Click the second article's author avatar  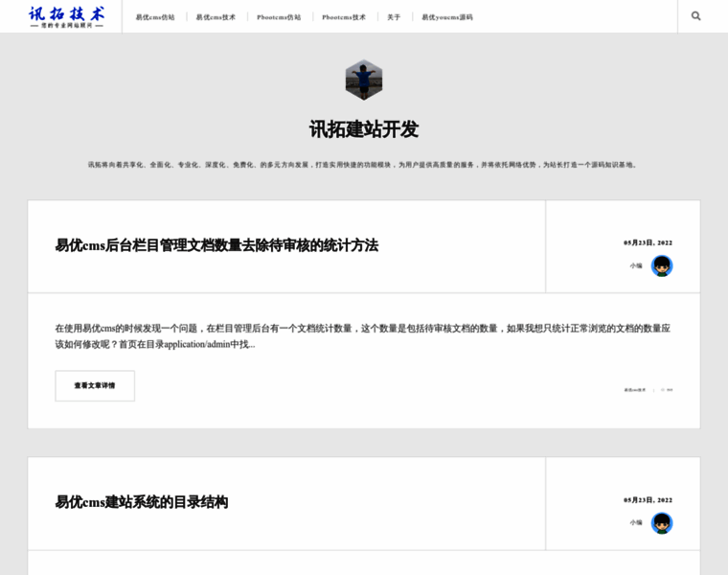[662, 522]
